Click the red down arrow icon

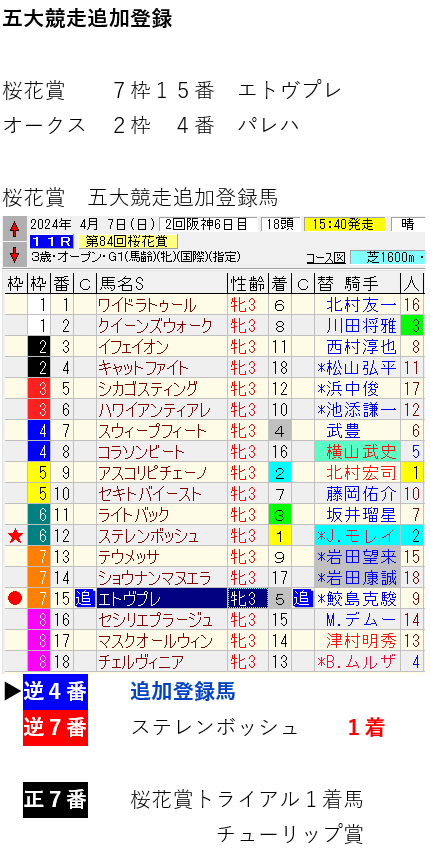pyautogui.click(x=15, y=254)
